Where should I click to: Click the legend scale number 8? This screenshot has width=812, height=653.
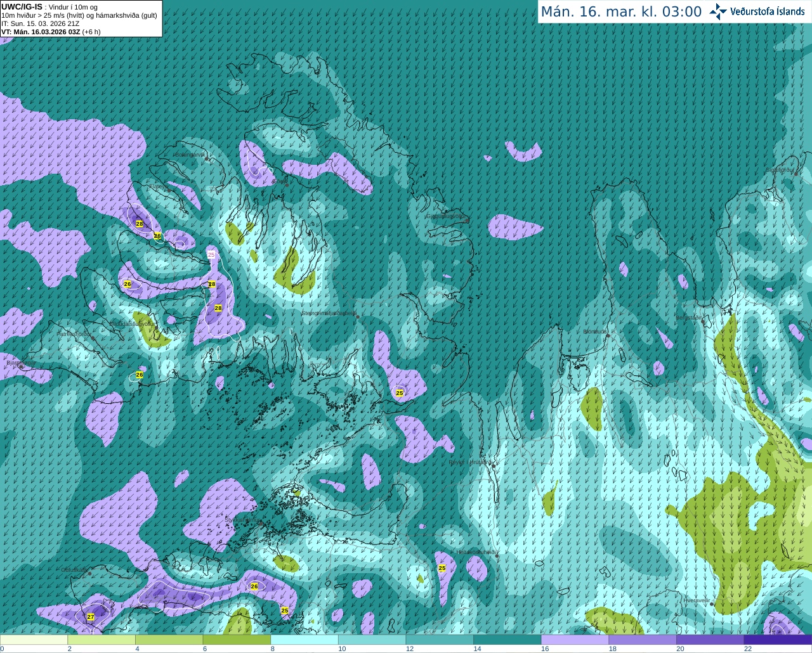pos(272,649)
